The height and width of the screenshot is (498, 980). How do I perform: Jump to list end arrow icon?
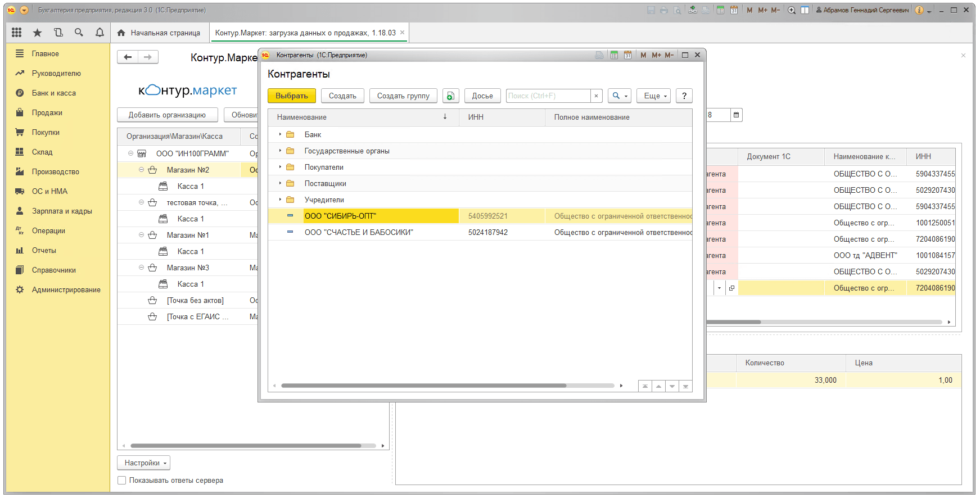(x=685, y=386)
